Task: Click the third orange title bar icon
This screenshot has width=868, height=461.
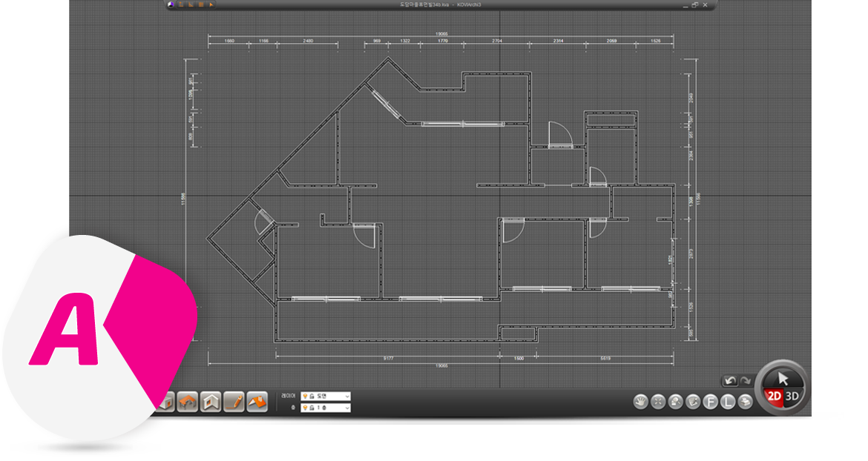Action: point(201,4)
